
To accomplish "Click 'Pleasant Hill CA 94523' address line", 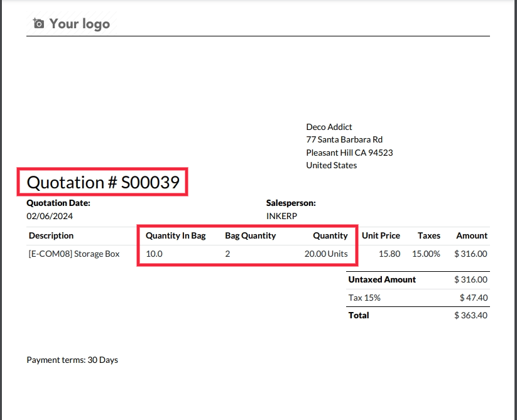I will [349, 153].
